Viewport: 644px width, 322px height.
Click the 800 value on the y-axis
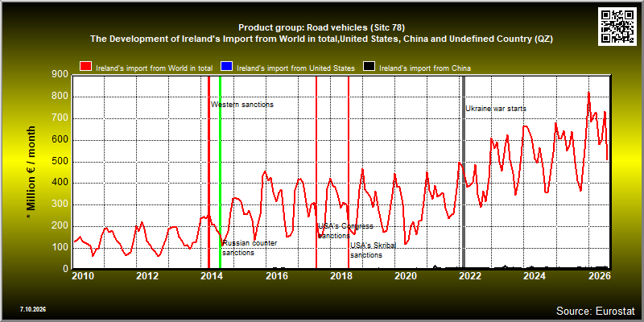[x=60, y=97]
